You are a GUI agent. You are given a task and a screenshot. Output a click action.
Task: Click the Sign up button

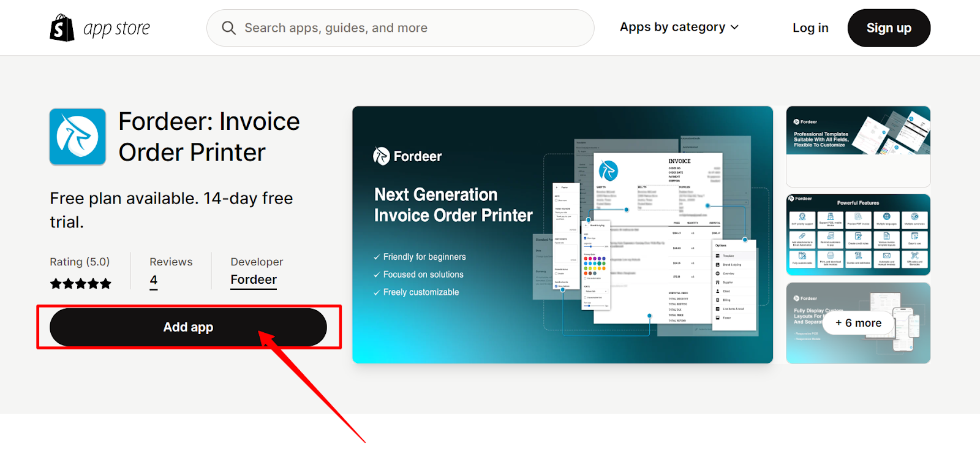pos(889,28)
